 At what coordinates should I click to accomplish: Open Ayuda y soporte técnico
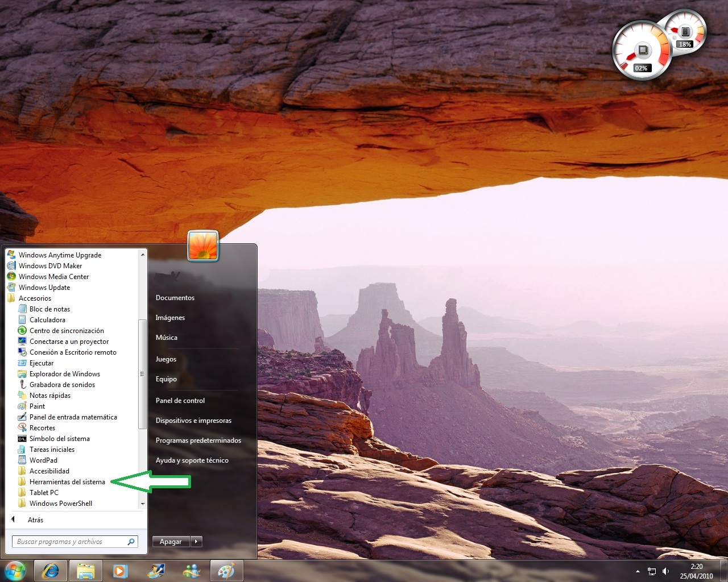coord(192,460)
